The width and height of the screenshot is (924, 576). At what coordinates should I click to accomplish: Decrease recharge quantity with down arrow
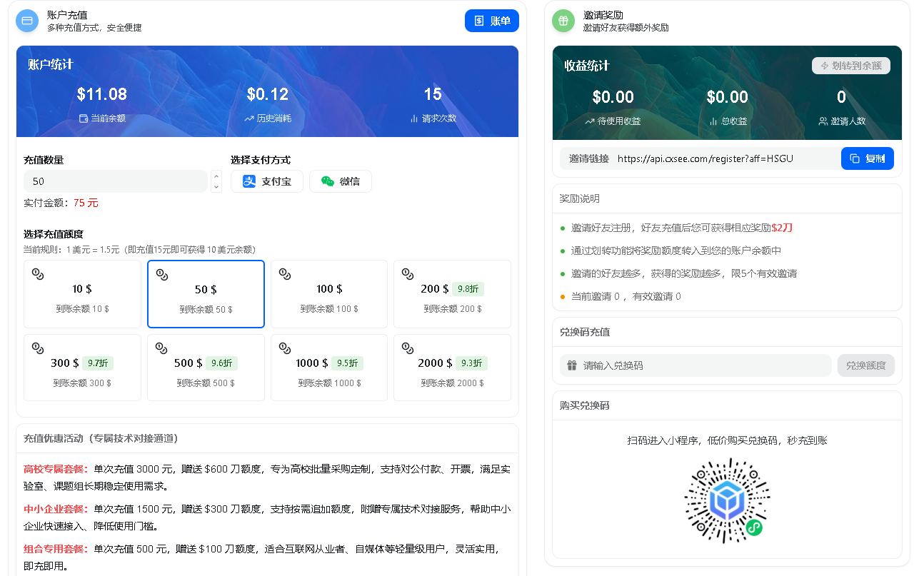216,186
